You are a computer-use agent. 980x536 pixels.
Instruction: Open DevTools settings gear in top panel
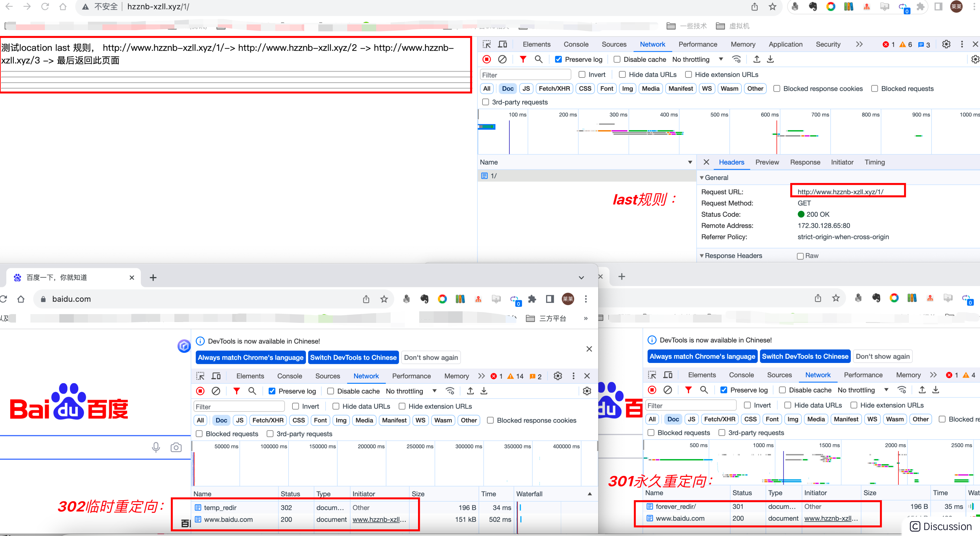click(x=946, y=44)
